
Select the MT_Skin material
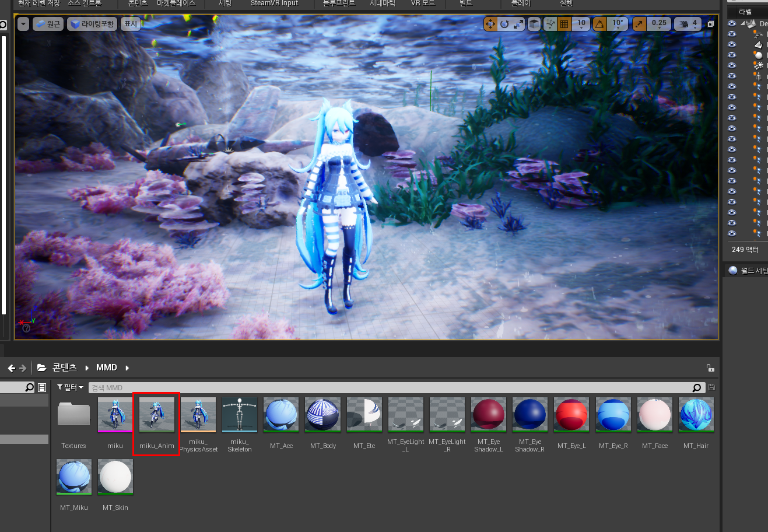tap(115, 485)
